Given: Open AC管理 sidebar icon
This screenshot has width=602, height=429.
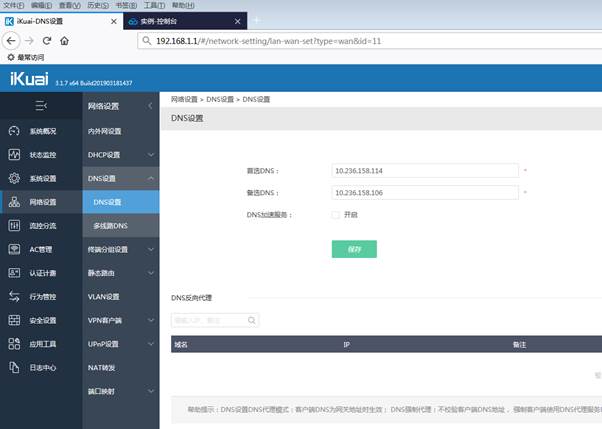Looking at the screenshot, I should [14, 249].
